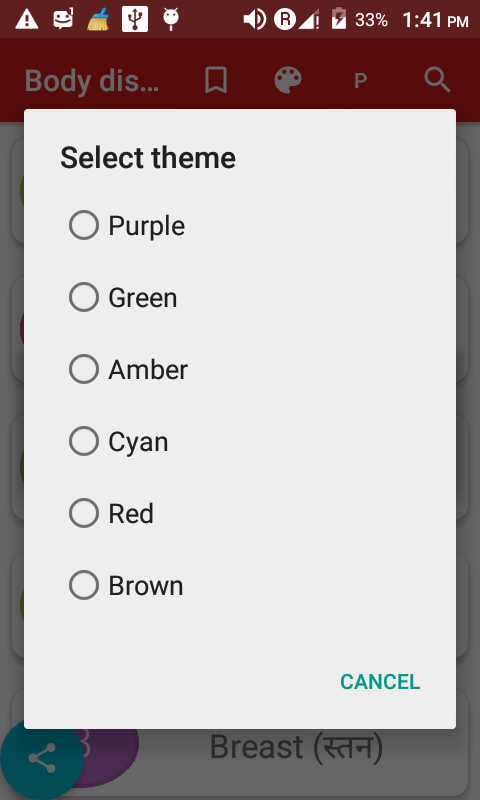Viewport: 480px width, 800px height.
Task: Tap the broom cleaner notification icon
Action: point(98,19)
